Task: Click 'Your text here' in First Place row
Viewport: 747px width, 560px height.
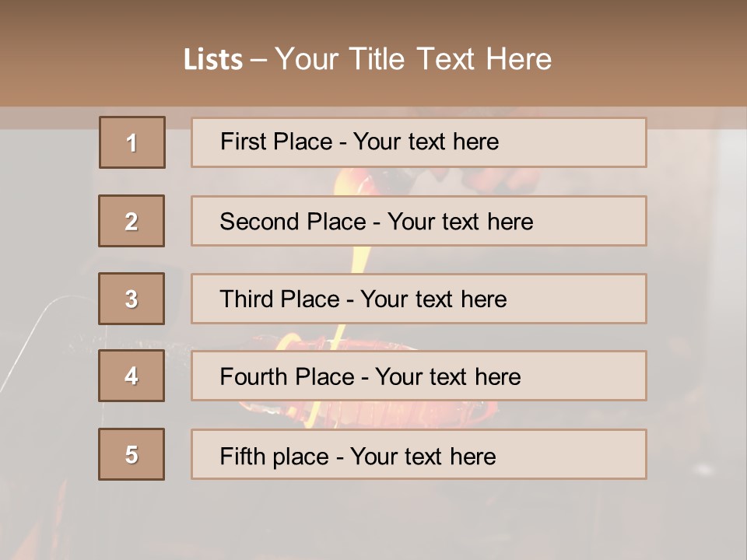Action: point(426,142)
